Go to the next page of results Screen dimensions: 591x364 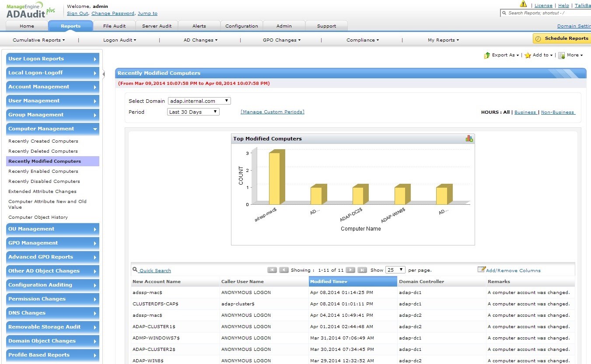click(x=350, y=270)
